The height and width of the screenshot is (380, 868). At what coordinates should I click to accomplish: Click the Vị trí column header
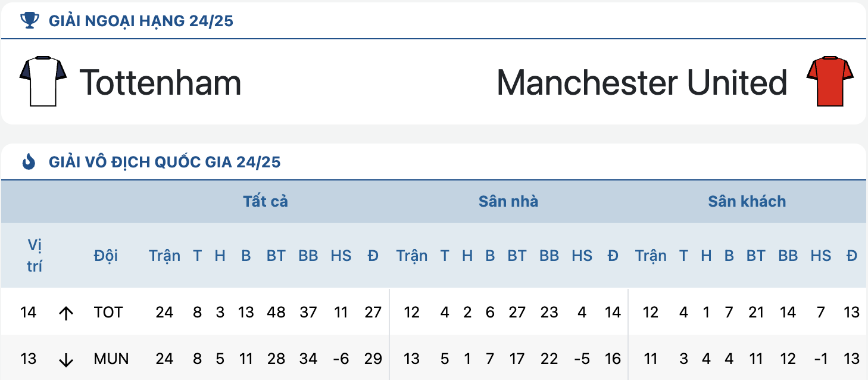pos(35,256)
